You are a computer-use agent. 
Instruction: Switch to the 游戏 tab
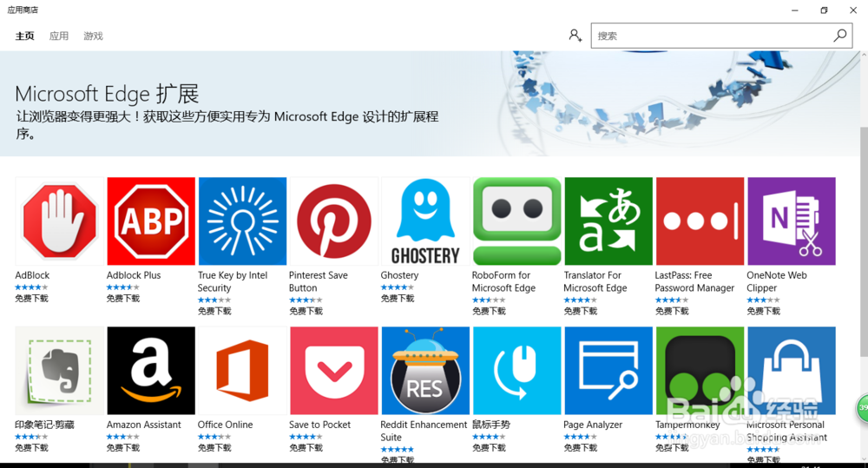coord(93,36)
